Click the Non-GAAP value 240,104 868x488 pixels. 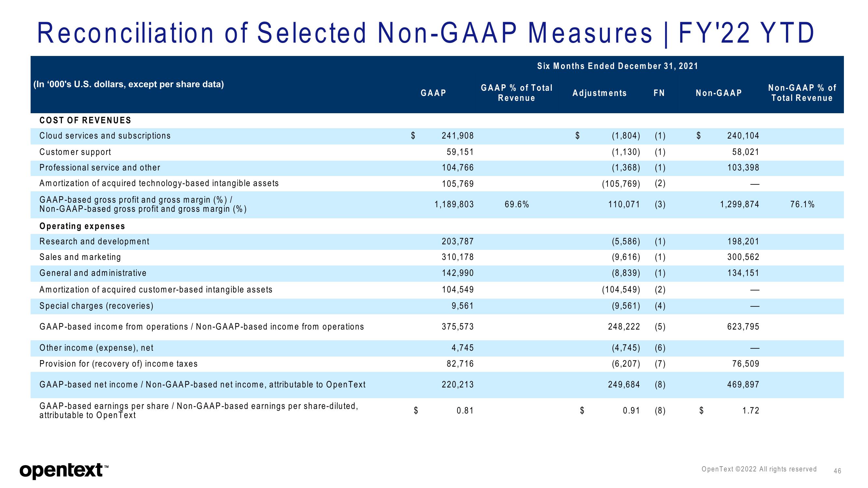pyautogui.click(x=743, y=136)
